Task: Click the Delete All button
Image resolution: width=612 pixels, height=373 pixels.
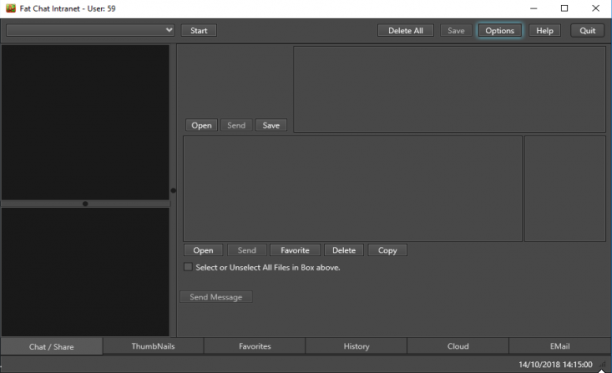Action: click(405, 30)
